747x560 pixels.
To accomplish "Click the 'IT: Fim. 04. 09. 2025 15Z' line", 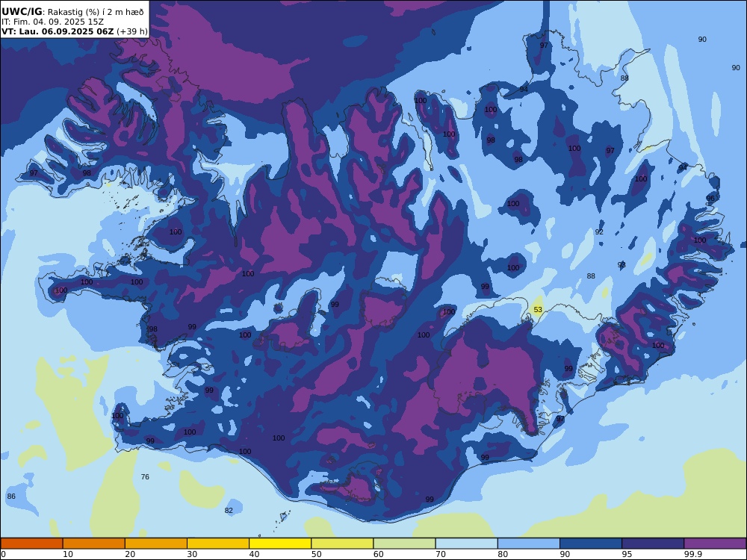I will pos(52,22).
